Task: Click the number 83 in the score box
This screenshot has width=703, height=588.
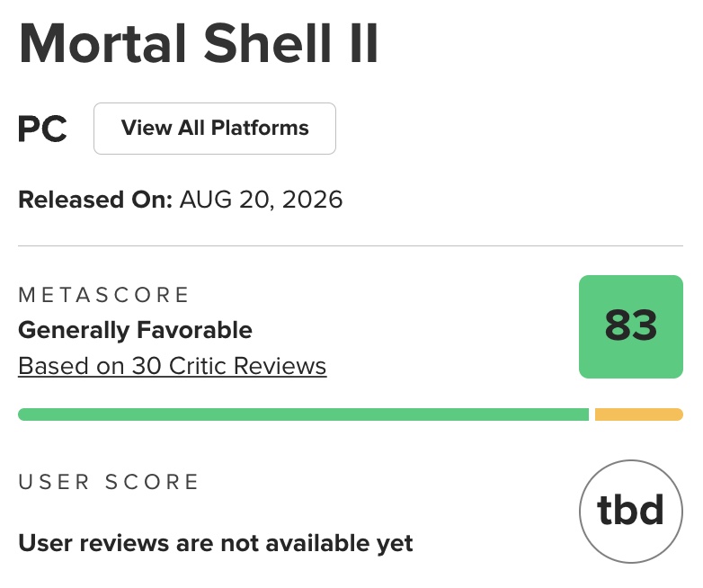Action: 631,325
